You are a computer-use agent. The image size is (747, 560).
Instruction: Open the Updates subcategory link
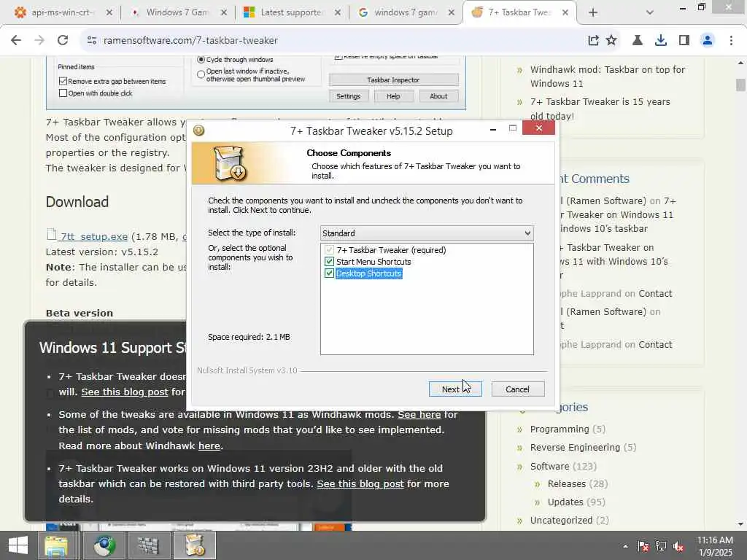pyautogui.click(x=565, y=502)
